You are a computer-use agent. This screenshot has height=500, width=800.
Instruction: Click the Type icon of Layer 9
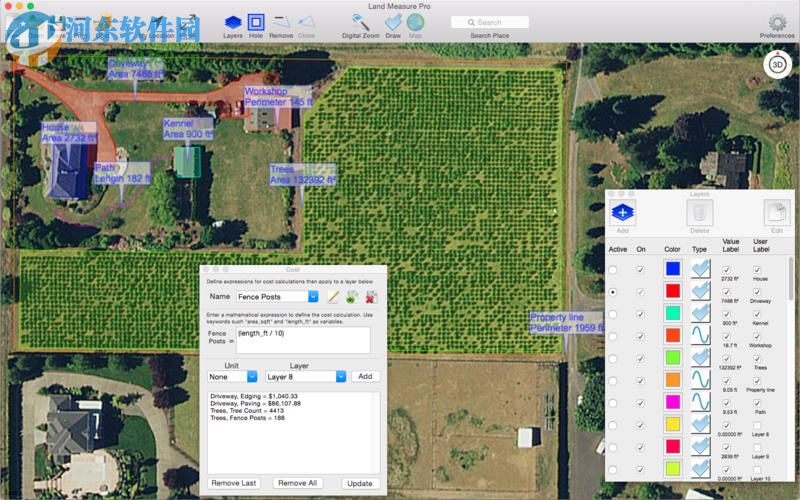click(701, 446)
